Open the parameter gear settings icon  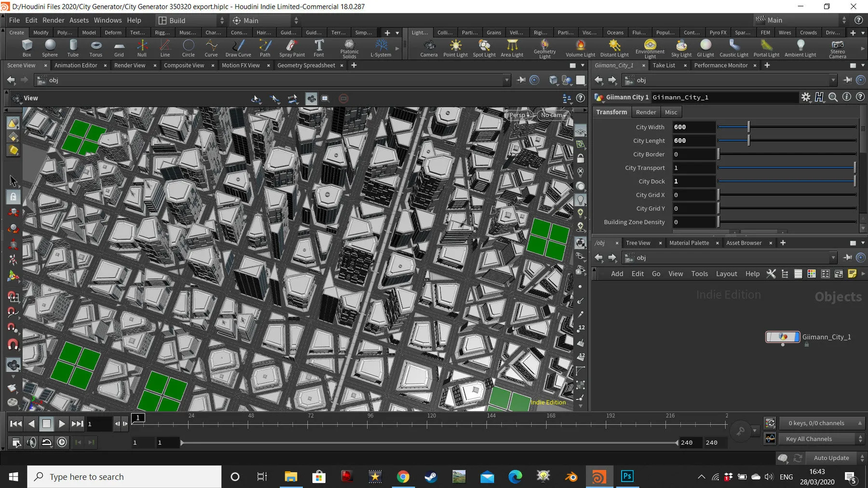[806, 97]
